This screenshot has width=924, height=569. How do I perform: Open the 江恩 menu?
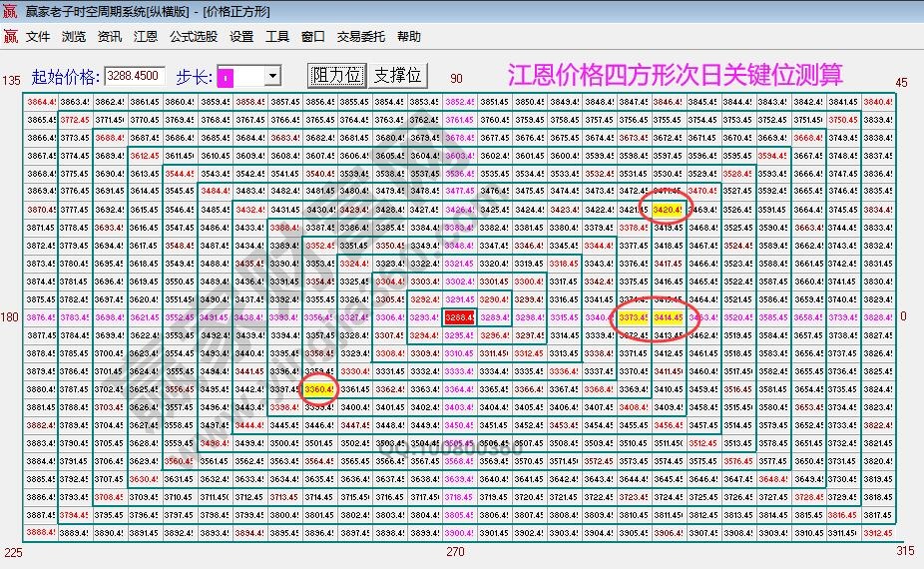tap(146, 37)
